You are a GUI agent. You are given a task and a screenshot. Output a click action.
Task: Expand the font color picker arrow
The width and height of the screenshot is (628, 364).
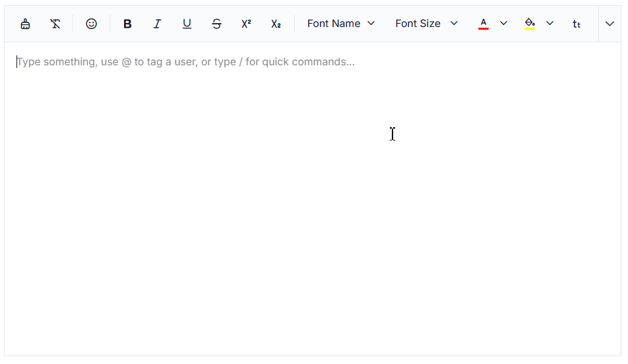click(503, 24)
